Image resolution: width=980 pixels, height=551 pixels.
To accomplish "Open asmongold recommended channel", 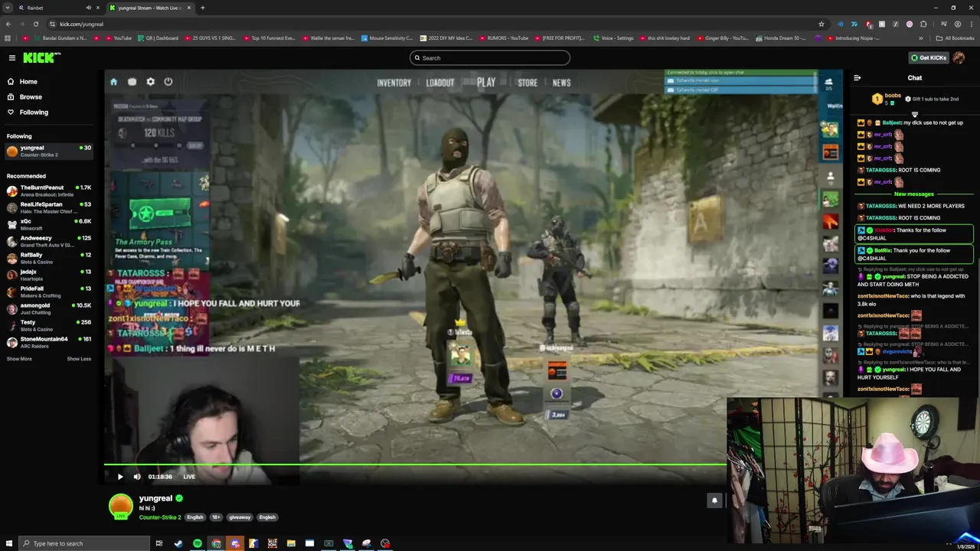I will pyautogui.click(x=49, y=308).
